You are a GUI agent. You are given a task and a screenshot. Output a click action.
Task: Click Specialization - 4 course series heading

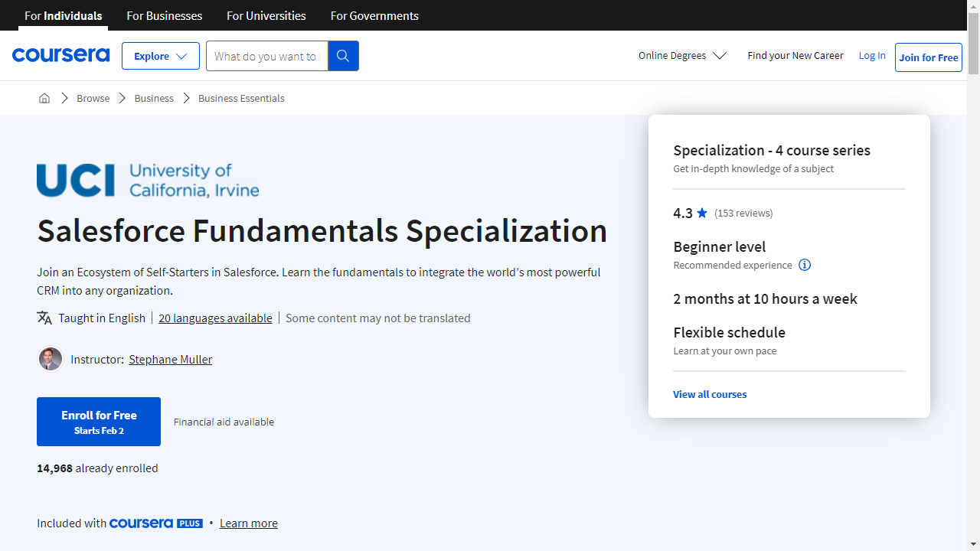click(772, 150)
